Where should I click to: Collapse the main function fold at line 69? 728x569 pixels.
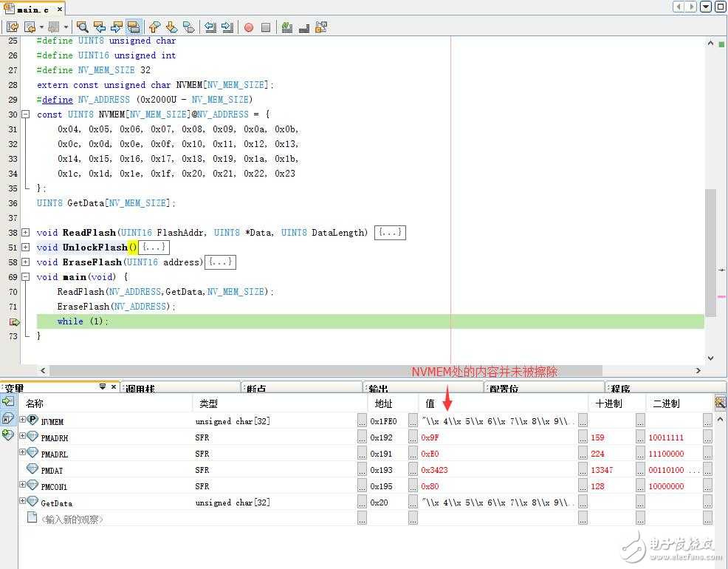[26, 277]
